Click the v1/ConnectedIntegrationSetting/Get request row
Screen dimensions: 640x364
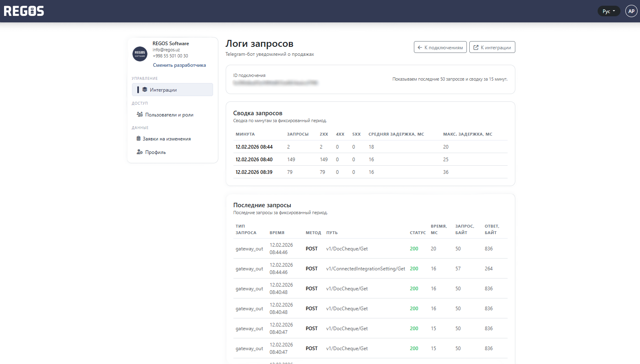coord(365,269)
